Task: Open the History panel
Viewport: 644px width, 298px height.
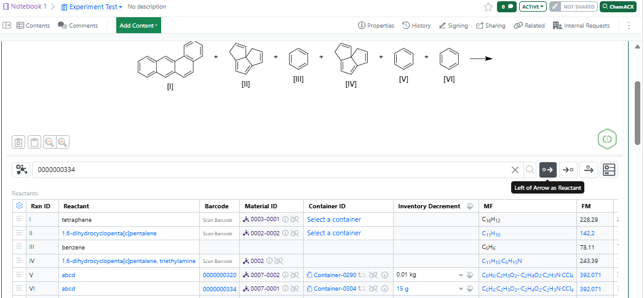Action: [416, 25]
